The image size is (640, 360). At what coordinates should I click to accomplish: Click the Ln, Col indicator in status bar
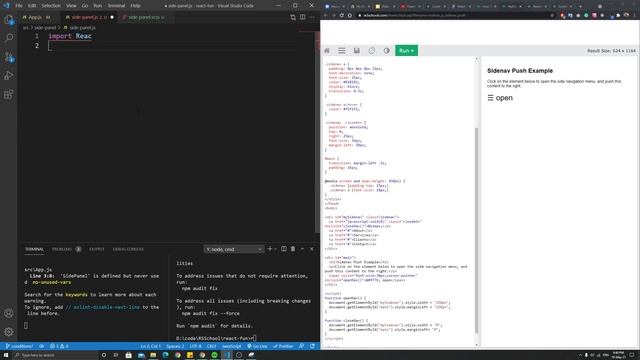(151, 346)
